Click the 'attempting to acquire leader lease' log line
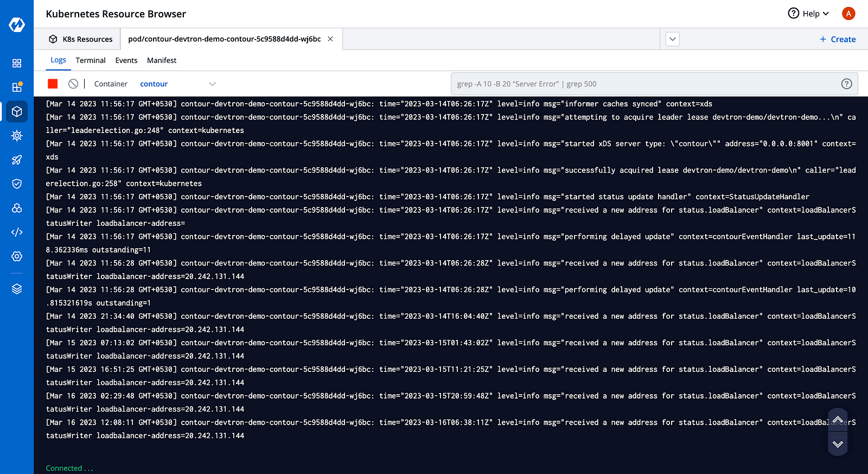The image size is (868, 474). tap(451, 124)
